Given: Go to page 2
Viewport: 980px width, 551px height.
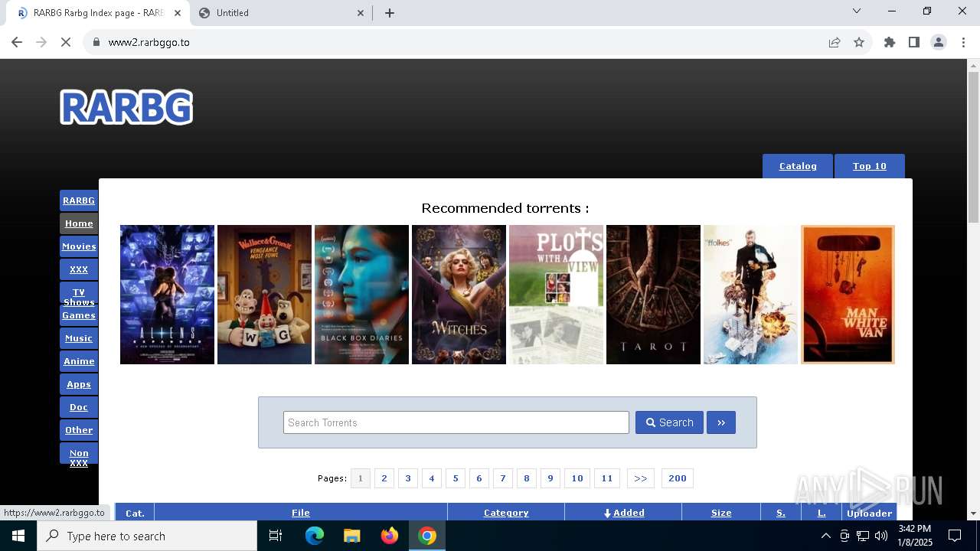Looking at the screenshot, I should [x=384, y=478].
